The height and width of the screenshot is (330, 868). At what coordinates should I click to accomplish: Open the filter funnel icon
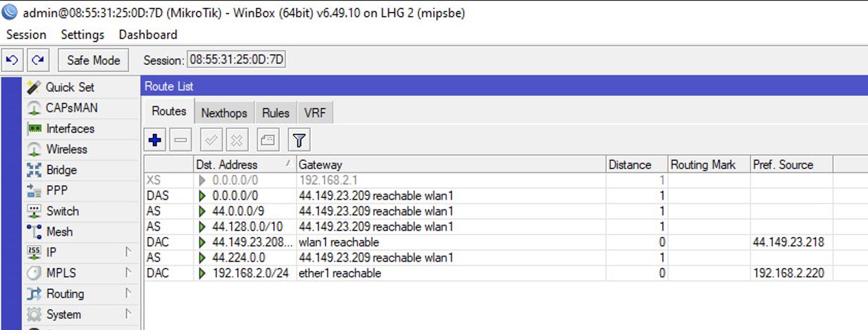299,140
